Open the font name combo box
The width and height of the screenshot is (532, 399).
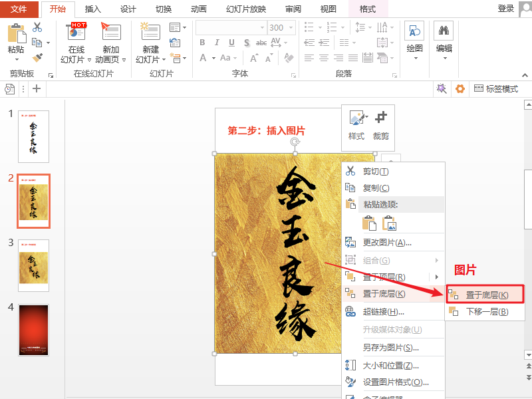231,27
